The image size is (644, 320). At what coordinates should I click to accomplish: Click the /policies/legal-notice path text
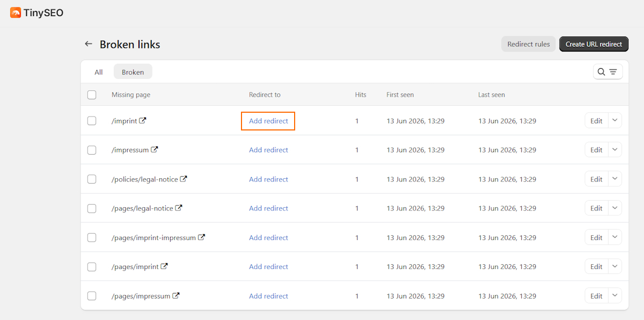click(145, 179)
